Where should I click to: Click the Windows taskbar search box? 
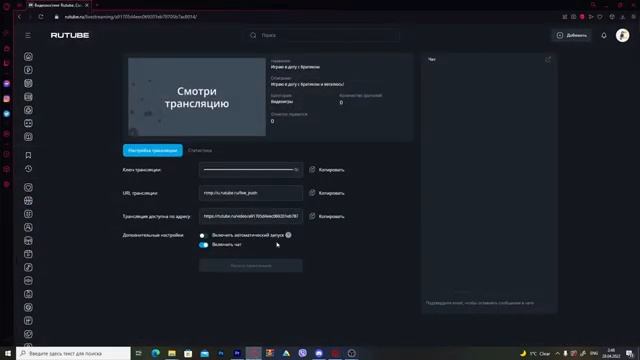coord(73,353)
